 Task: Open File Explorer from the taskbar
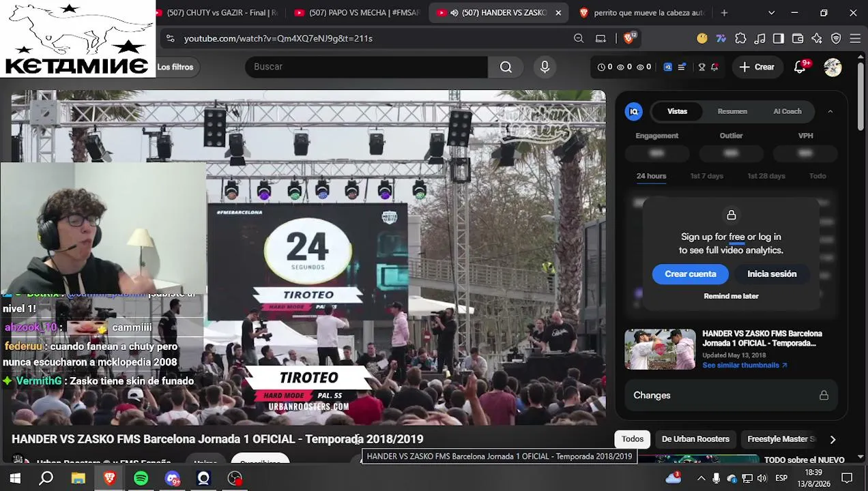click(78, 478)
